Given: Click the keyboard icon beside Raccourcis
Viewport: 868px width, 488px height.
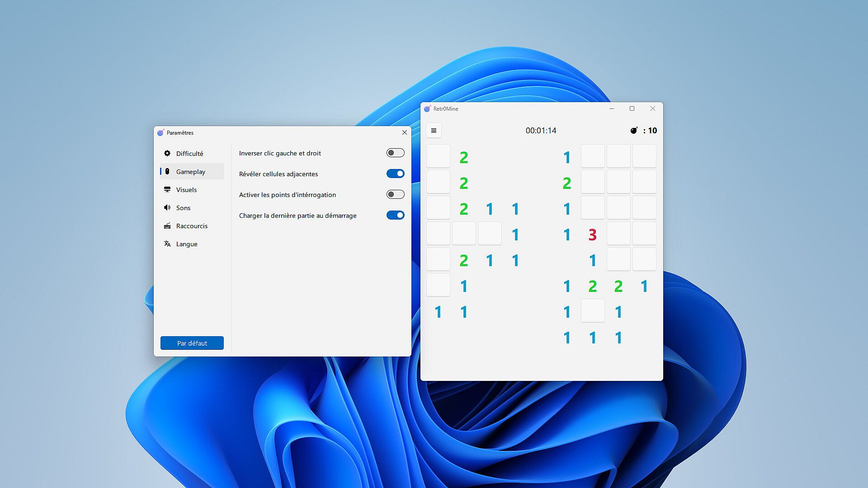Looking at the screenshot, I should point(167,226).
